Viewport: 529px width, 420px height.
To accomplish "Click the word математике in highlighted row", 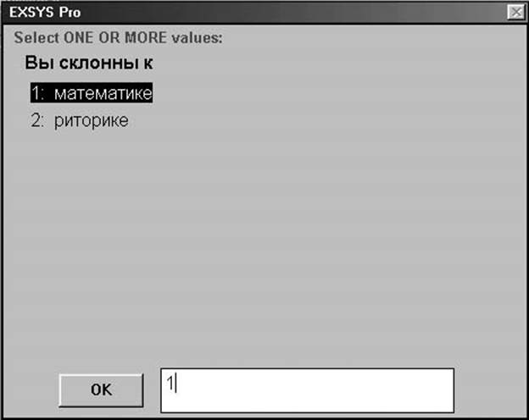I will (x=103, y=93).
